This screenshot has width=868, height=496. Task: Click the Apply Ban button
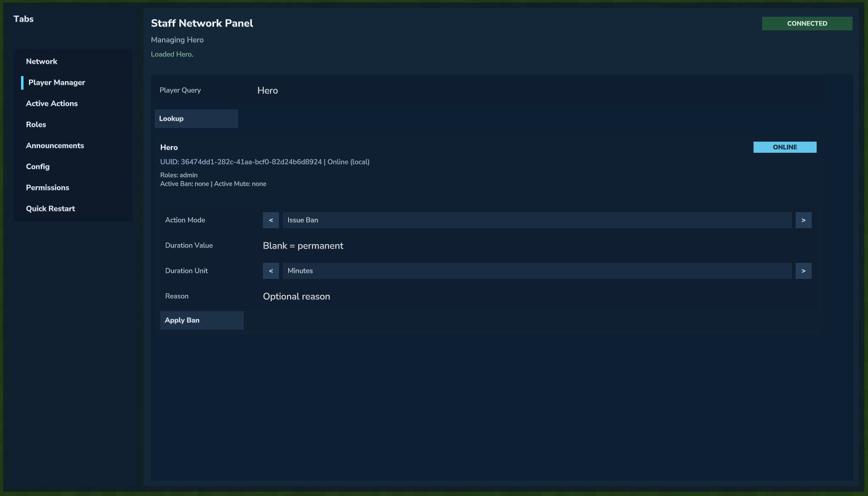202,320
